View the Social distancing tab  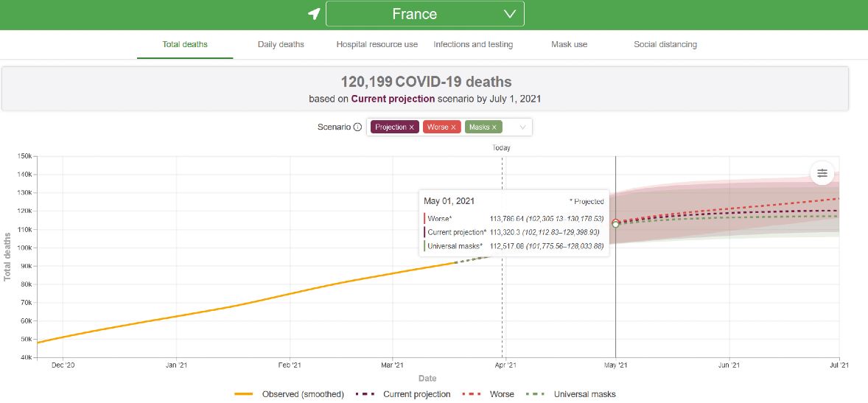[x=665, y=44]
